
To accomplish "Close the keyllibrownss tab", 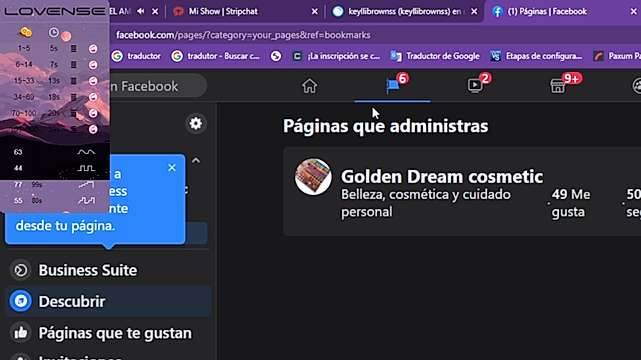I will (x=474, y=12).
